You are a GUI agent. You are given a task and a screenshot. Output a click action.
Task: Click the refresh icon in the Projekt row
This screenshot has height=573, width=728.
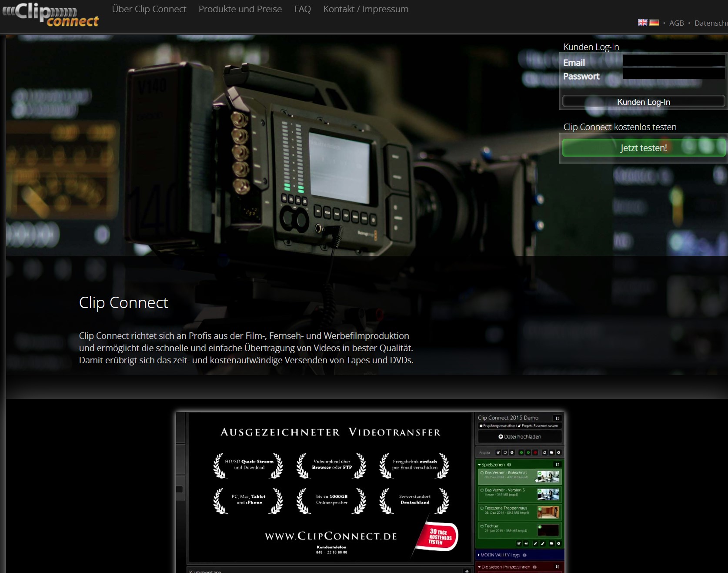544,452
